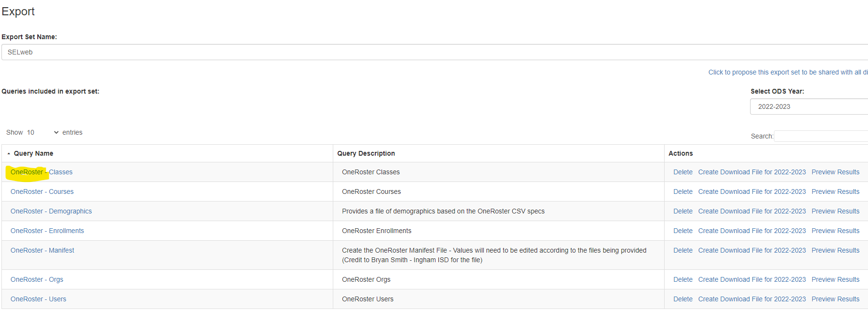Image resolution: width=868 pixels, height=319 pixels.
Task: Delete the OneRoster - Manifest query
Action: (683, 250)
